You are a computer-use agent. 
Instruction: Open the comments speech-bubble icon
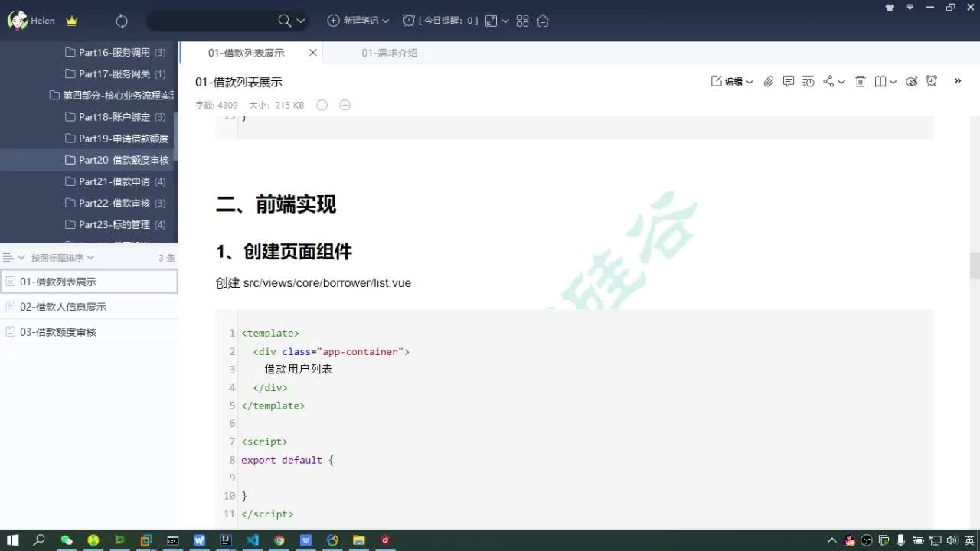[789, 81]
